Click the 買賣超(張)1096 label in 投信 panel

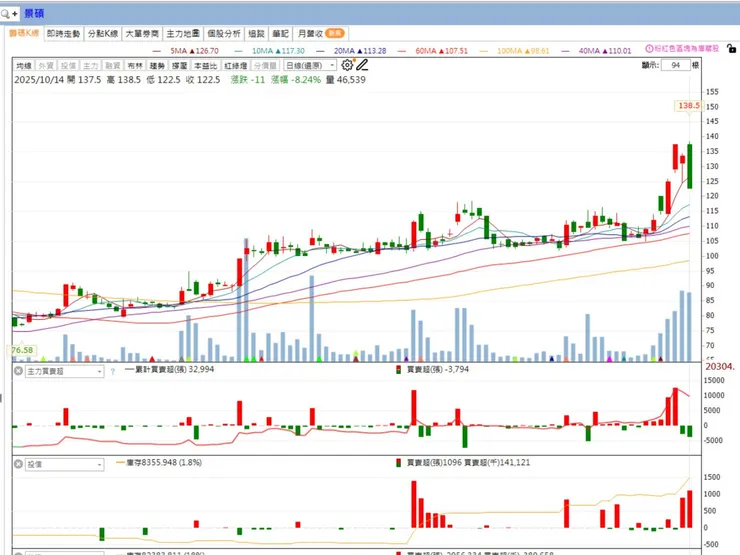434,463
